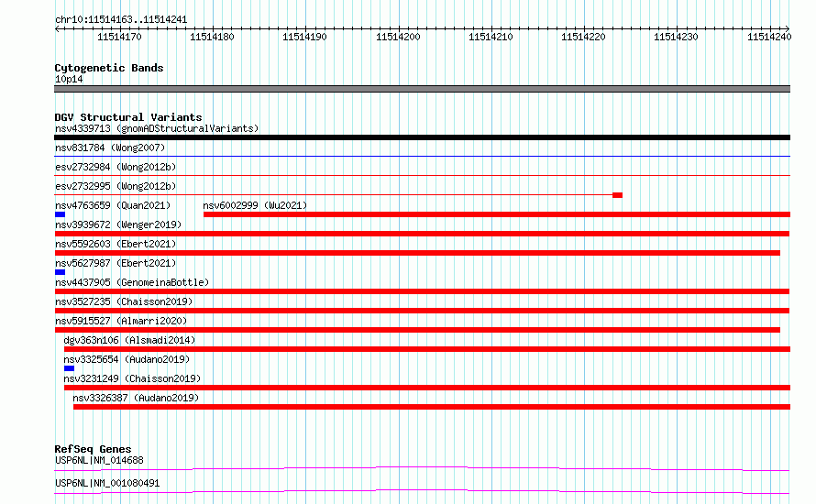The height and width of the screenshot is (504, 816).
Task: Click the red nsv4437905 variant bar
Action: click(x=422, y=291)
